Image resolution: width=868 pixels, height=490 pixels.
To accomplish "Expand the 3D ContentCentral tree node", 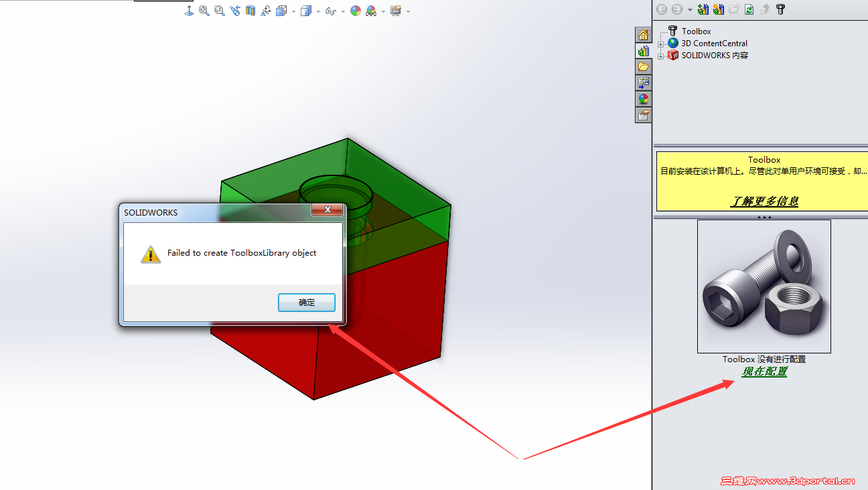I will [660, 44].
